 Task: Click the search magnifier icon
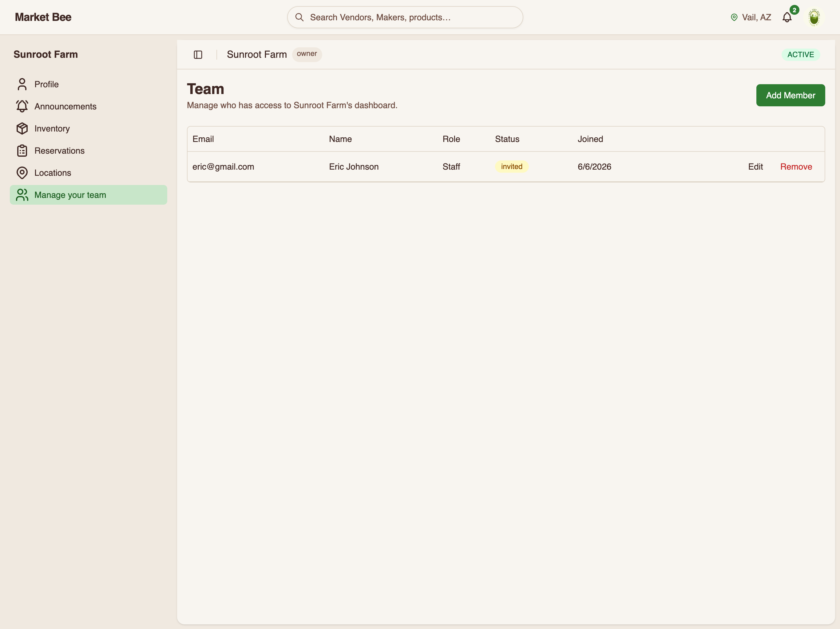[299, 17]
